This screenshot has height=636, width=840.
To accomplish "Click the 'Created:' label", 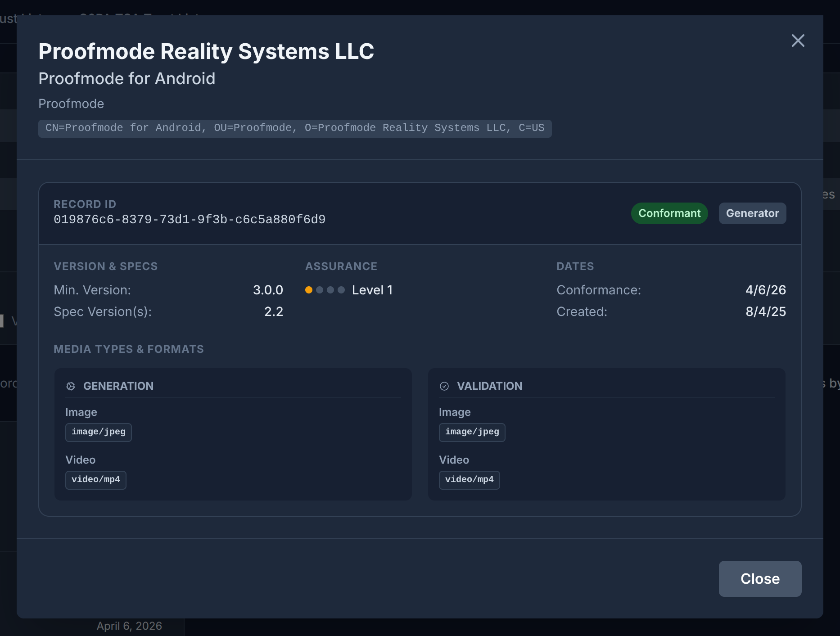I will pos(582,311).
